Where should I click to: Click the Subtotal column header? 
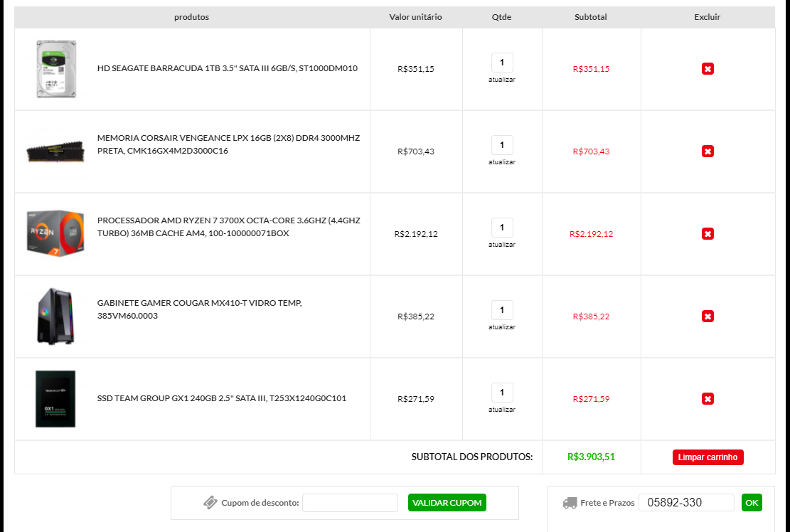pyautogui.click(x=590, y=17)
